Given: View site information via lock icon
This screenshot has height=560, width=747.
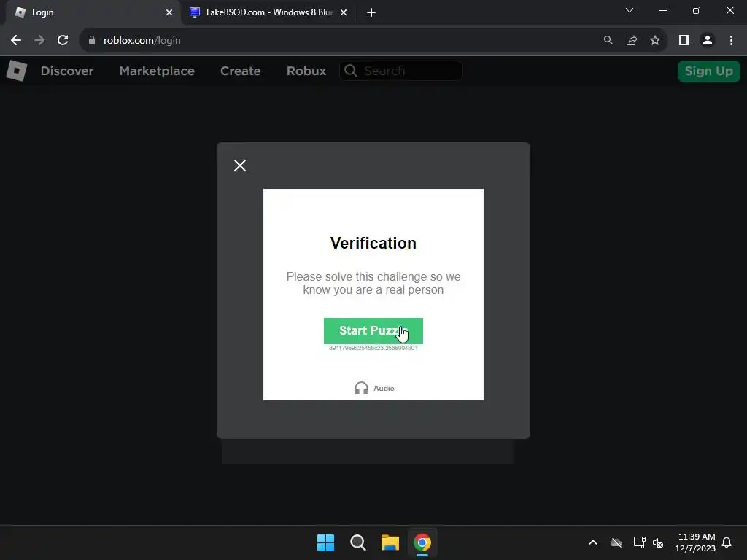Looking at the screenshot, I should point(92,41).
